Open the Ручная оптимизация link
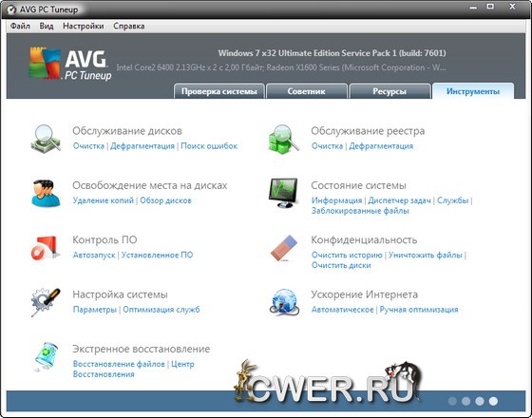This screenshot has height=418, width=532. (x=419, y=310)
